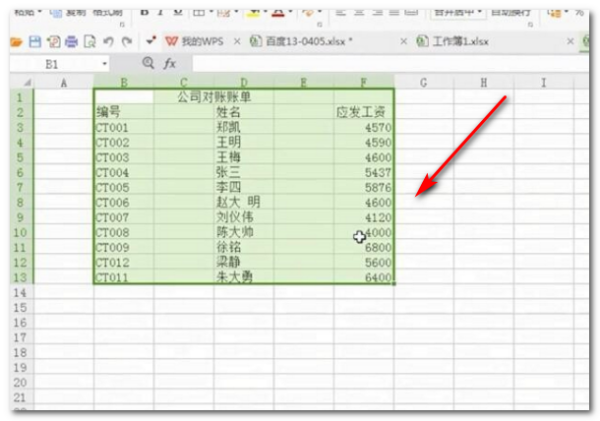Click the Italic I button

pos(161,13)
